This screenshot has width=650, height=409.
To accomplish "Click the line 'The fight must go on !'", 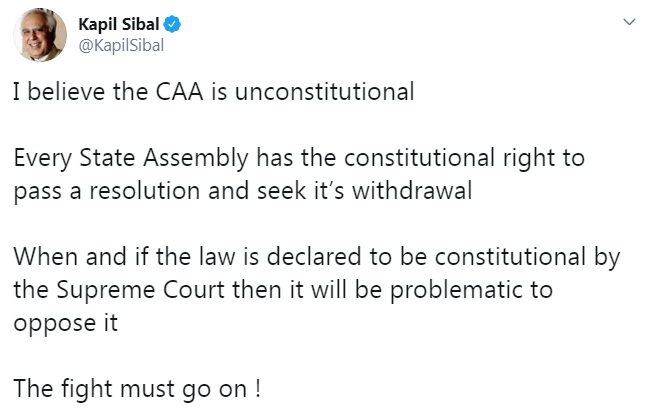I will coord(137,389).
